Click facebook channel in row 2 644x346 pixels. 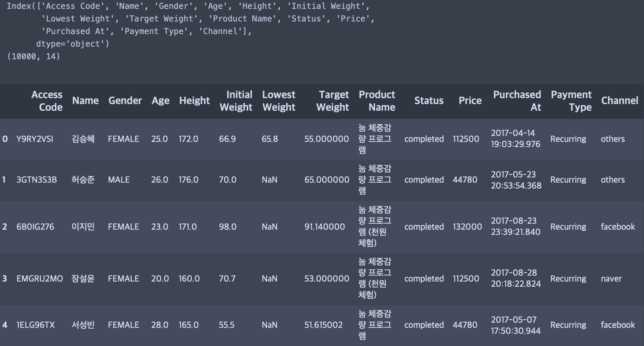(x=618, y=227)
